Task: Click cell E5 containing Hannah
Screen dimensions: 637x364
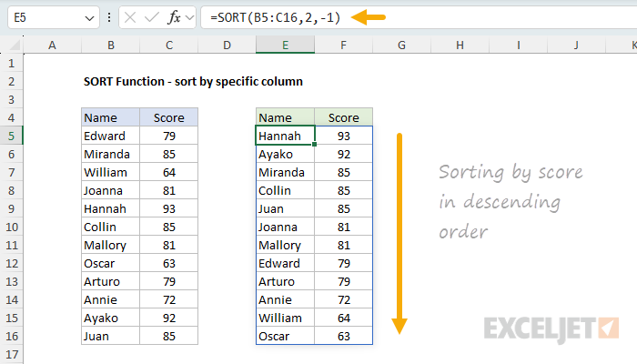Action: (x=285, y=136)
